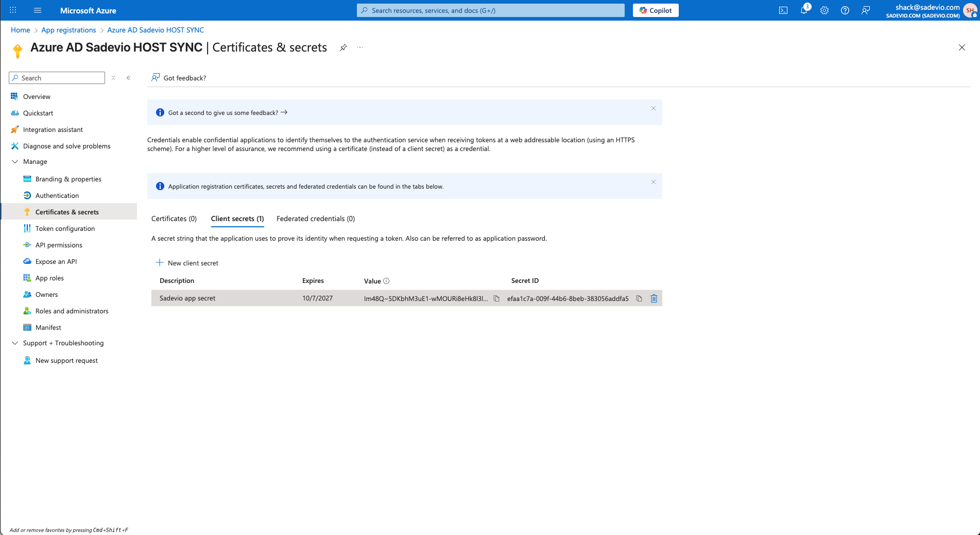The height and width of the screenshot is (535, 980).
Task: Open the Azure portal hamburger menu
Action: coord(38,10)
